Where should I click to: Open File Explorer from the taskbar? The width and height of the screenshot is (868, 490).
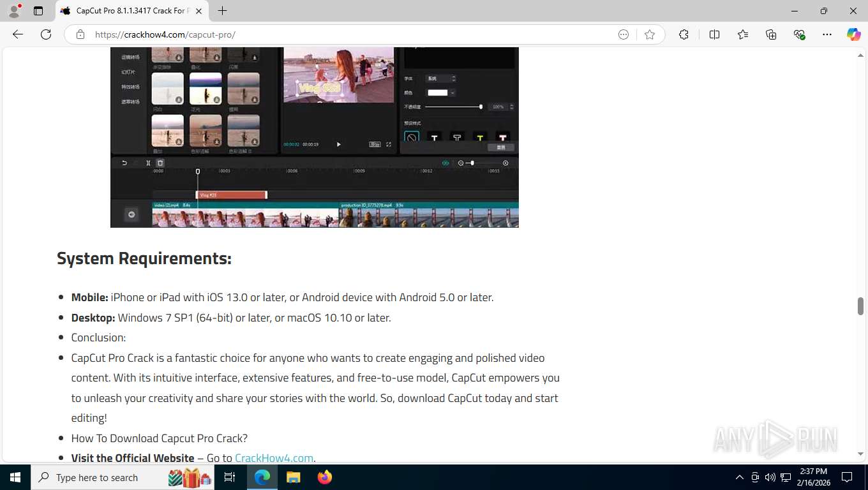293,477
